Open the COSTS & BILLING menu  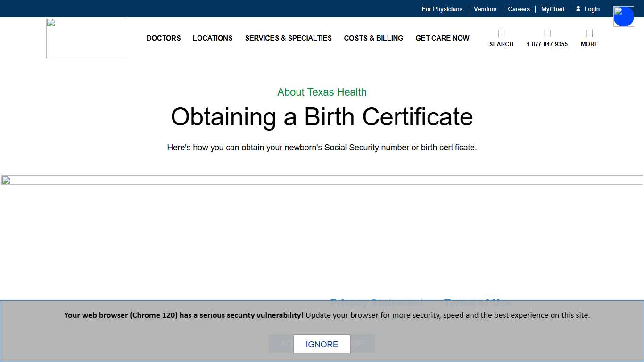pos(373,38)
